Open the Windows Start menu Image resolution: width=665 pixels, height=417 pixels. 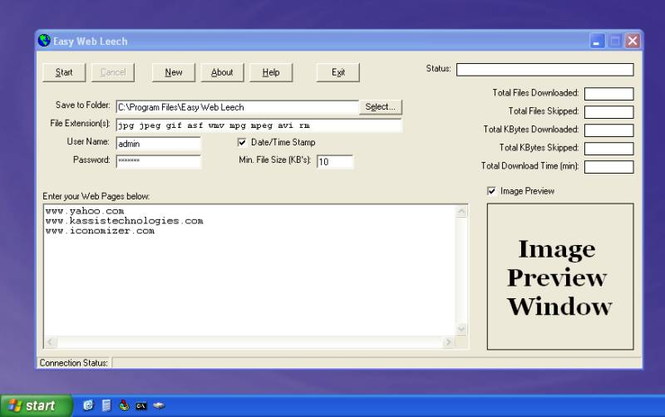coord(36,406)
